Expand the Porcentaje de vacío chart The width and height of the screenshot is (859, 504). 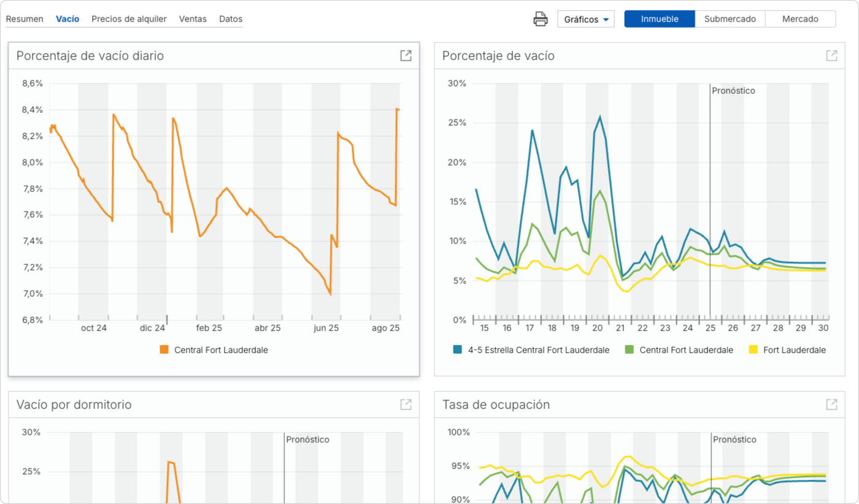click(x=831, y=56)
